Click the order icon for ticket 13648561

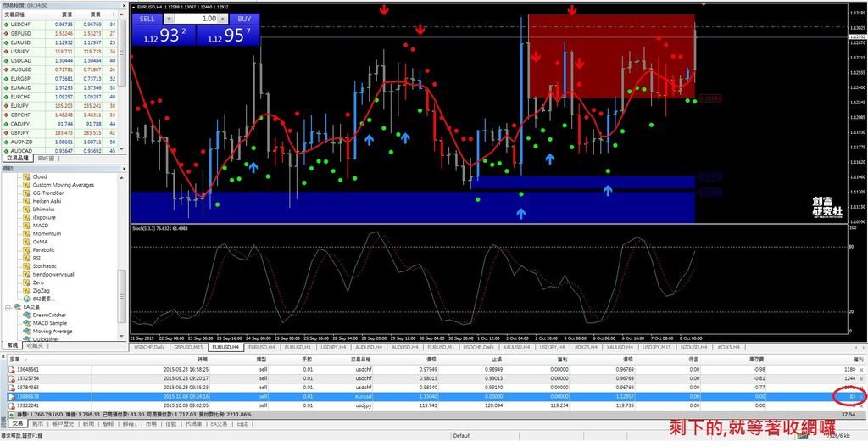[12, 370]
